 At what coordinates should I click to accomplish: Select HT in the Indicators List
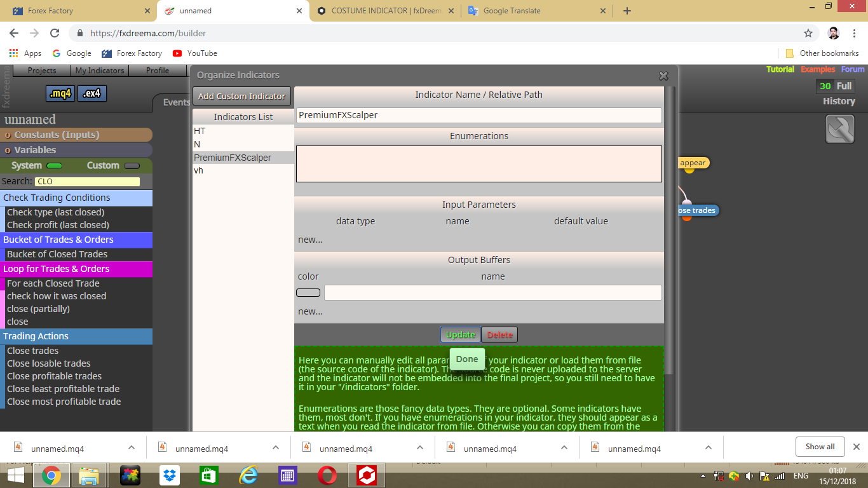pos(243,131)
